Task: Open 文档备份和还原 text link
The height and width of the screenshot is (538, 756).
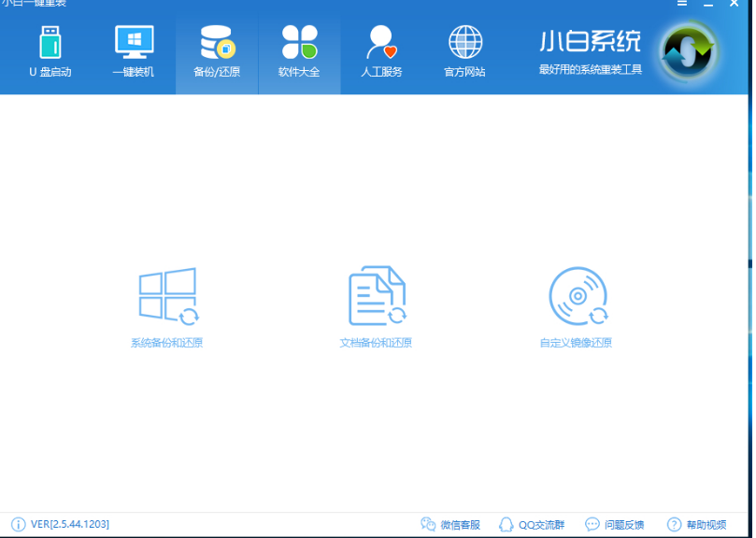Action: [x=376, y=343]
